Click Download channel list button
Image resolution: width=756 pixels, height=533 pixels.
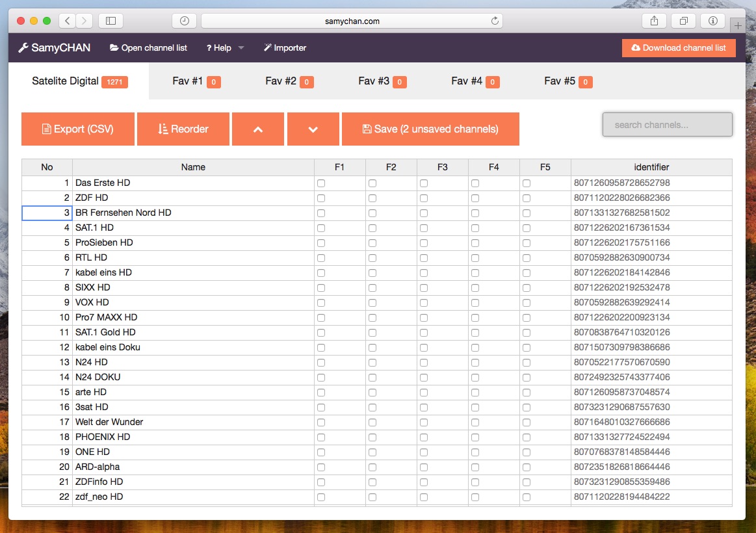[x=679, y=47]
